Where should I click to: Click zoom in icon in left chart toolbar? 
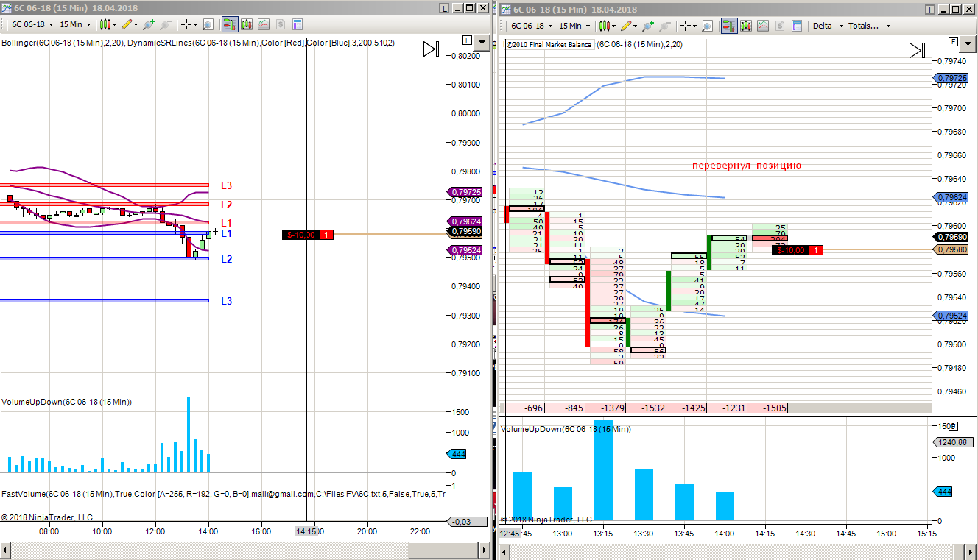point(149,24)
